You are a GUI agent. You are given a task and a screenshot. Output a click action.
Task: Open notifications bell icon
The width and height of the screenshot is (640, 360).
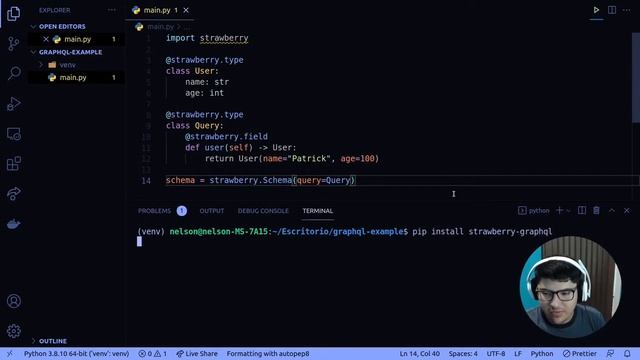coord(627,353)
